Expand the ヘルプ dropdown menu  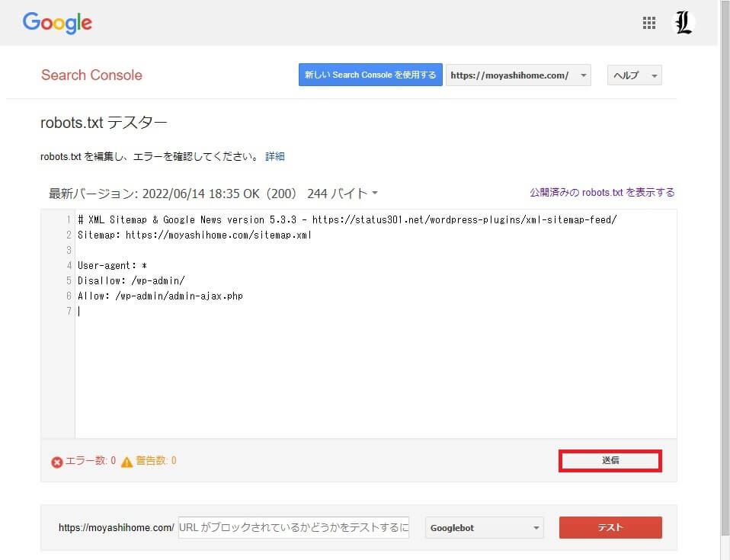coord(634,75)
